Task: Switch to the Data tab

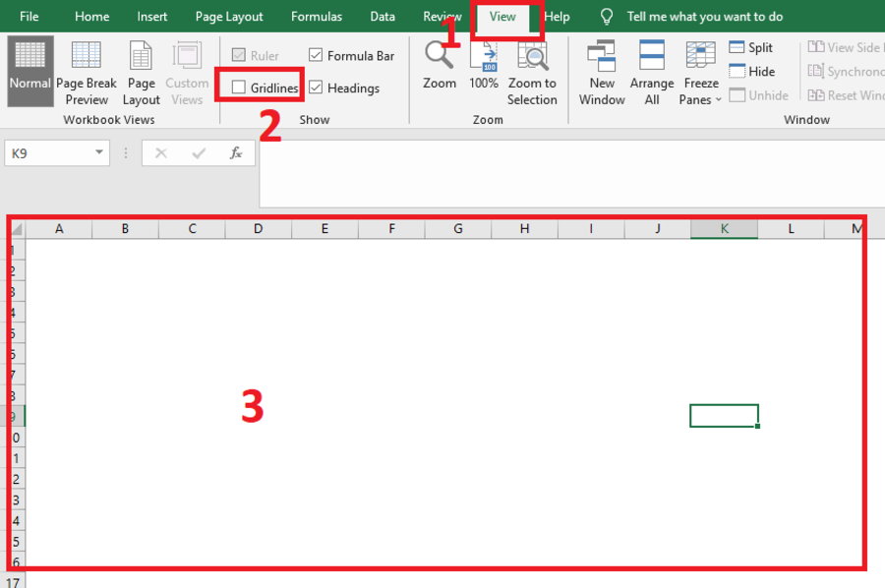Action: tap(383, 17)
